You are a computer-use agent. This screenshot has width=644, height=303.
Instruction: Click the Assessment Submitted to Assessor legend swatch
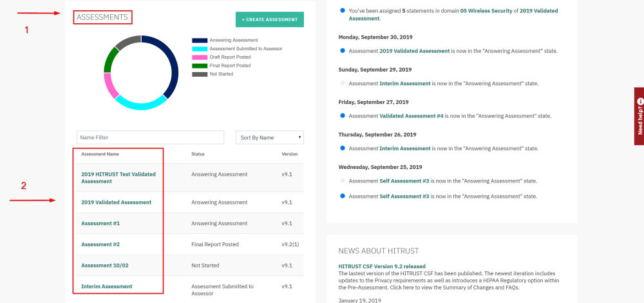[200, 48]
